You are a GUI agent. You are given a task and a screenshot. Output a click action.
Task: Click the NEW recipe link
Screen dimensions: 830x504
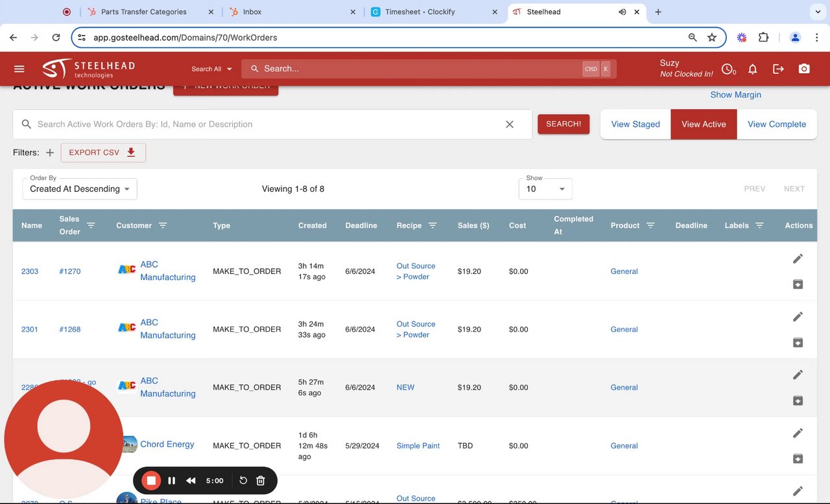point(405,387)
